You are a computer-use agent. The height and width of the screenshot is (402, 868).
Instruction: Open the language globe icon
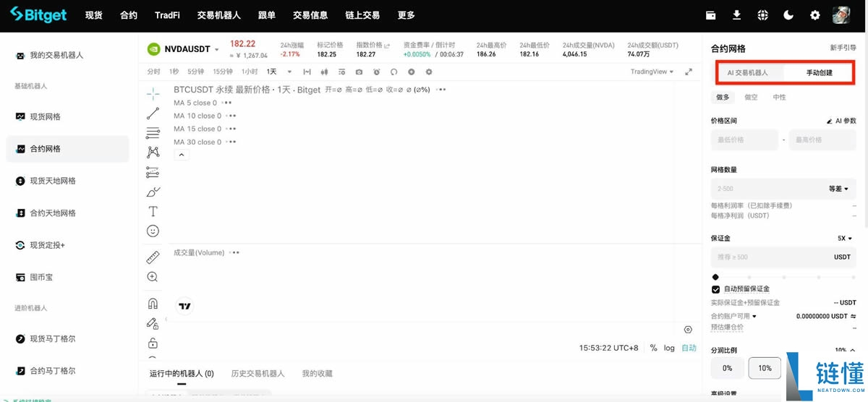pos(763,15)
